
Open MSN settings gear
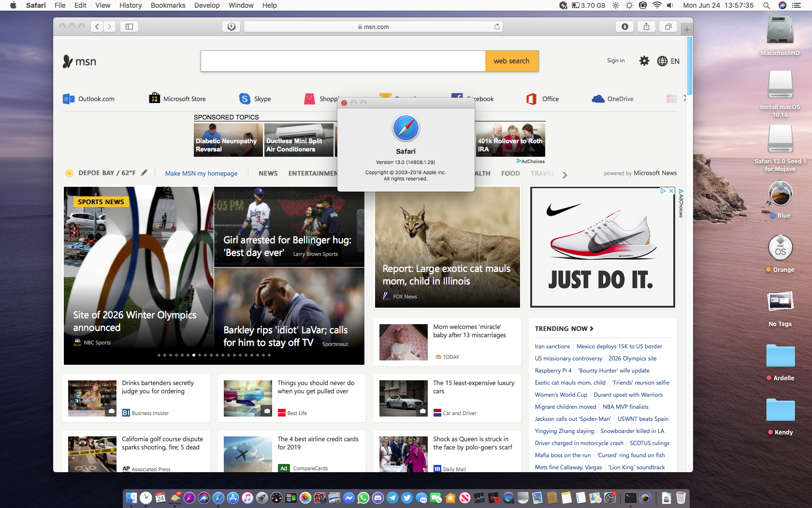[644, 61]
